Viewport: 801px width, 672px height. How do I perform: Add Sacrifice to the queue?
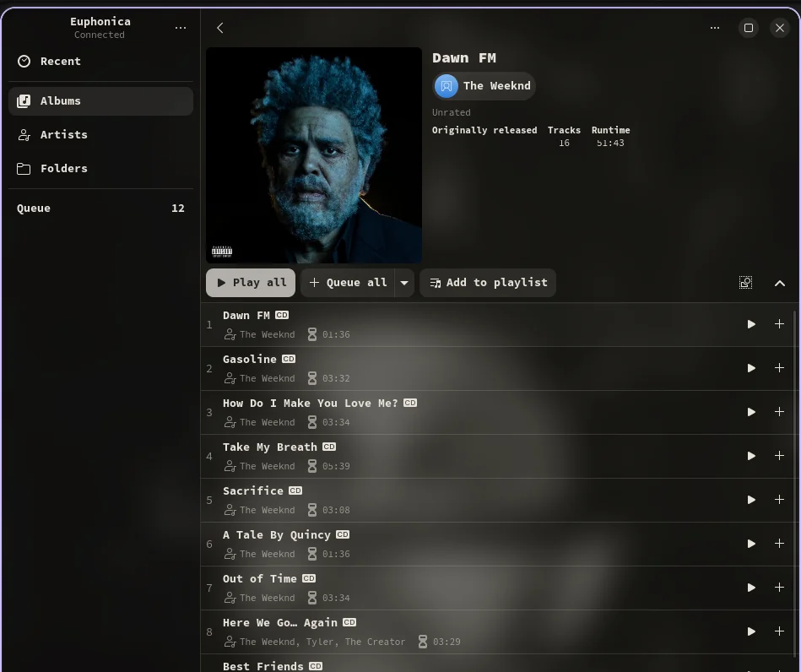779,500
